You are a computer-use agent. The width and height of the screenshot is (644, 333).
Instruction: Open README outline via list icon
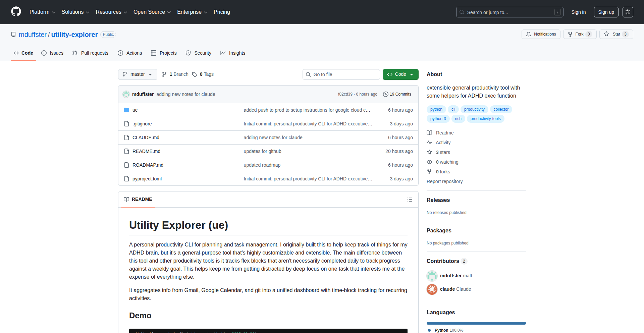(410, 199)
